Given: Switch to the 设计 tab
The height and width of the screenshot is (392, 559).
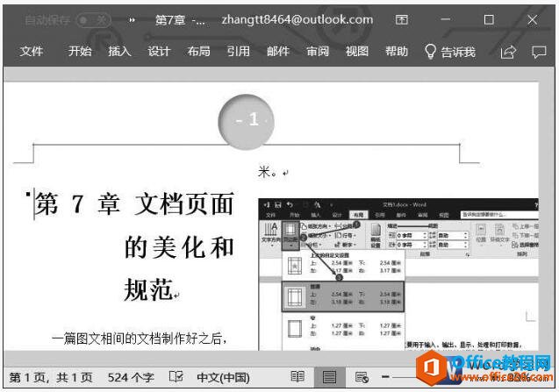Looking at the screenshot, I should point(159,52).
